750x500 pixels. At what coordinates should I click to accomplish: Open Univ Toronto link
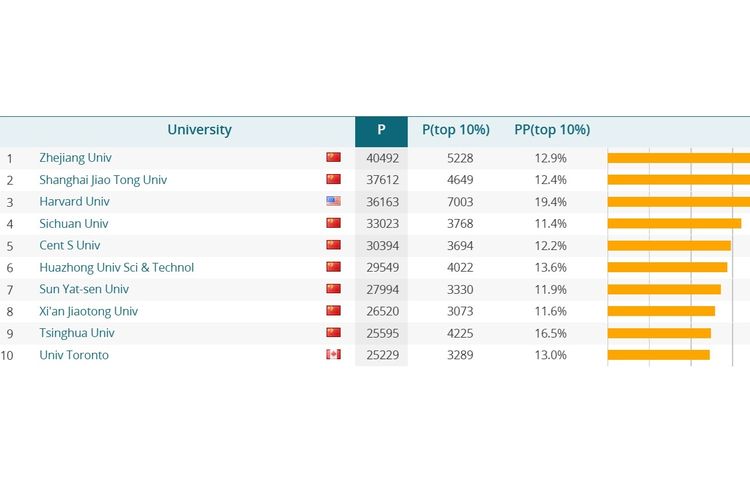tap(74, 355)
